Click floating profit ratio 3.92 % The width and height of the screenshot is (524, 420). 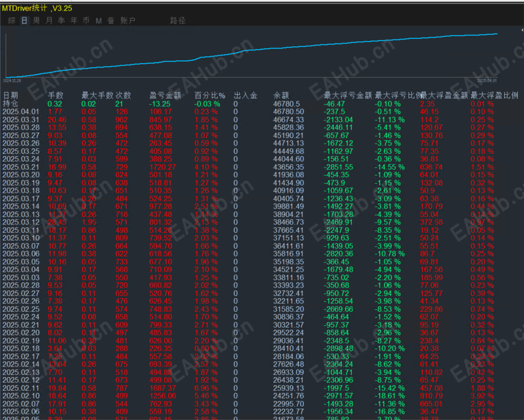coord(482,396)
